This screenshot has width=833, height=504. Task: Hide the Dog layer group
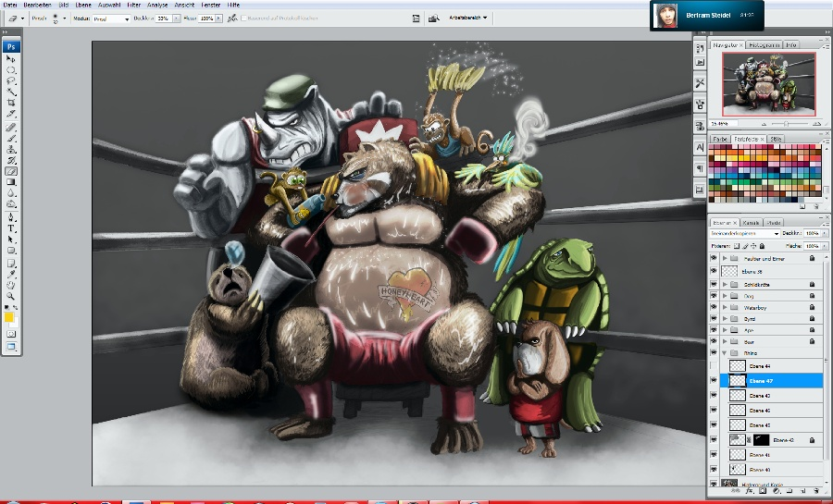coord(714,295)
